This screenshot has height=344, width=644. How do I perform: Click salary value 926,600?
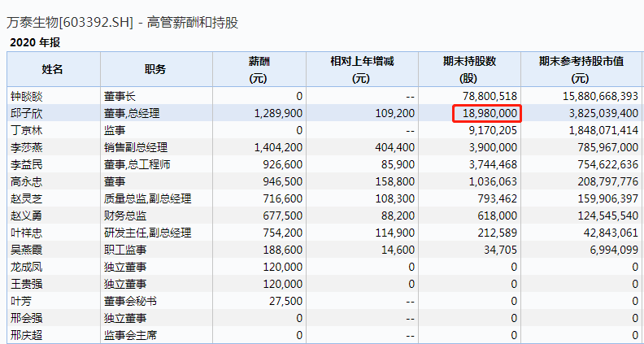(283, 165)
